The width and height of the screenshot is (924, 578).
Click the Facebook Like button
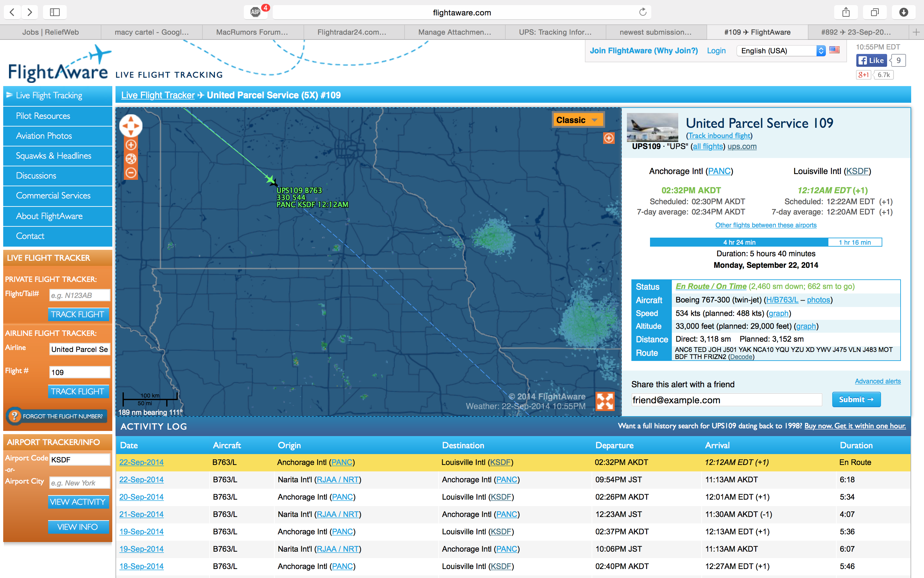point(872,60)
